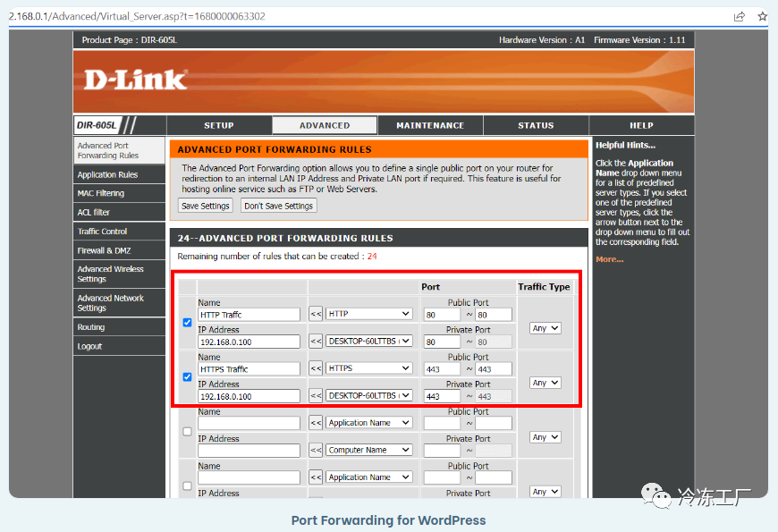The width and height of the screenshot is (778, 532).
Task: Switch to the MAINTENANCE tab
Action: (x=430, y=125)
